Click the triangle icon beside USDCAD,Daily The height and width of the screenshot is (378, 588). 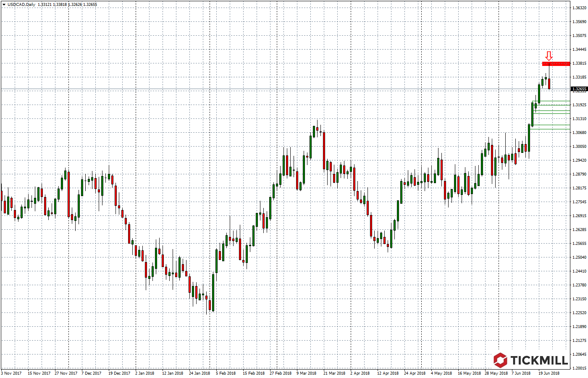(4, 5)
